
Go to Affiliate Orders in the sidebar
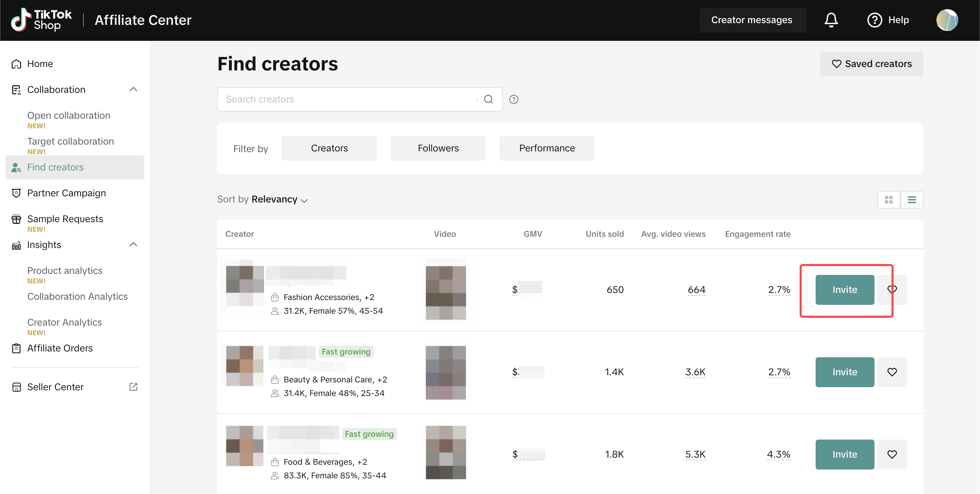pyautogui.click(x=60, y=348)
